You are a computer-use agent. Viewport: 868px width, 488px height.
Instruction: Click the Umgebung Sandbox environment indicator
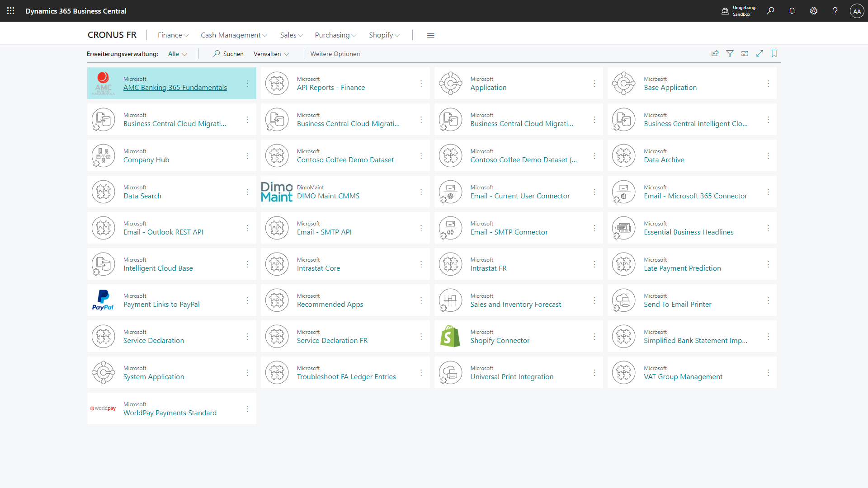click(x=739, y=11)
